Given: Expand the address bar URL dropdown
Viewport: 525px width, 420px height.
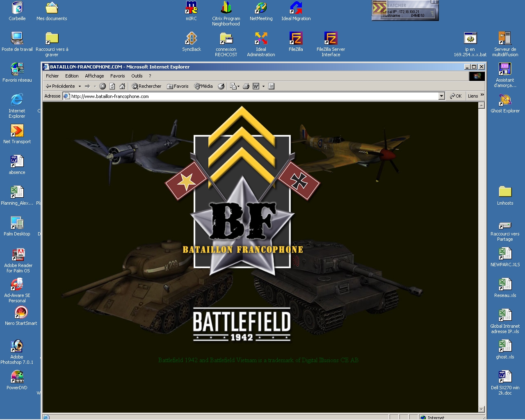Looking at the screenshot, I should (x=442, y=96).
